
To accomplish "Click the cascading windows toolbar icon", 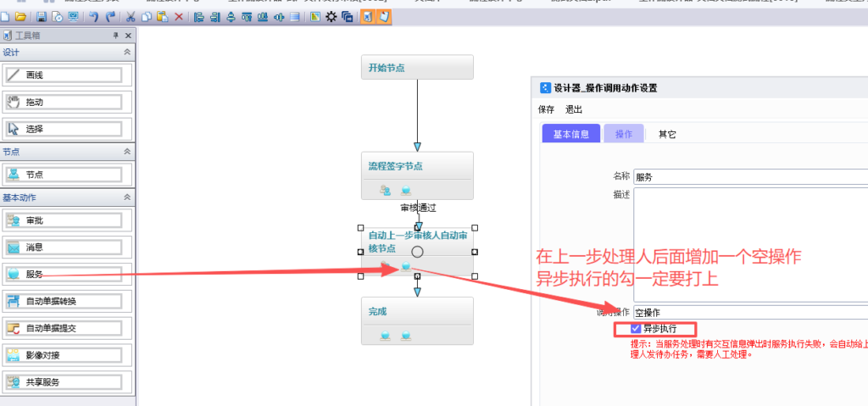I will (347, 17).
